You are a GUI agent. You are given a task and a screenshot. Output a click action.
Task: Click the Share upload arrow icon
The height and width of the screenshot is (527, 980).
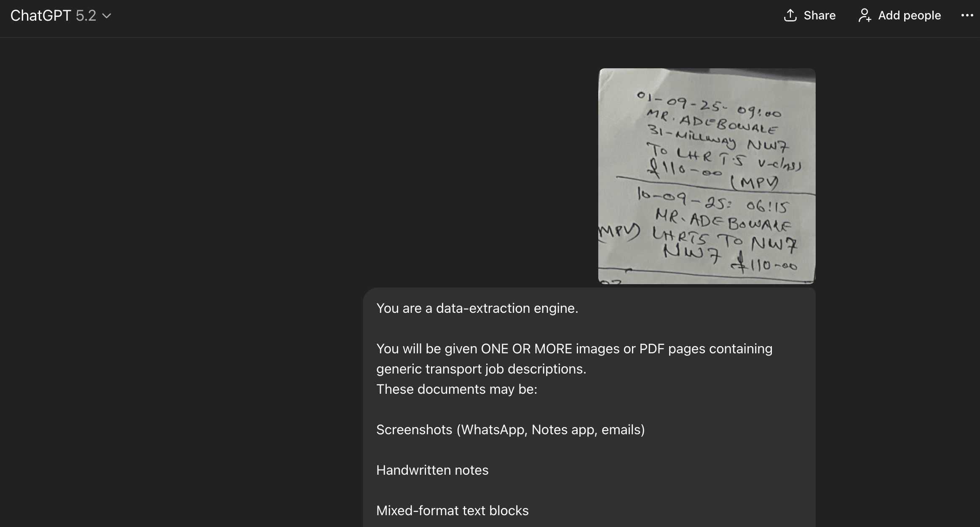[x=790, y=15]
